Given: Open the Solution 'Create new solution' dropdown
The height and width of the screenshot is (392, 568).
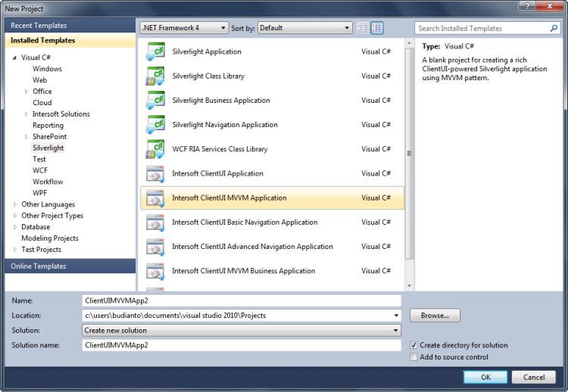Looking at the screenshot, I should [x=242, y=331].
